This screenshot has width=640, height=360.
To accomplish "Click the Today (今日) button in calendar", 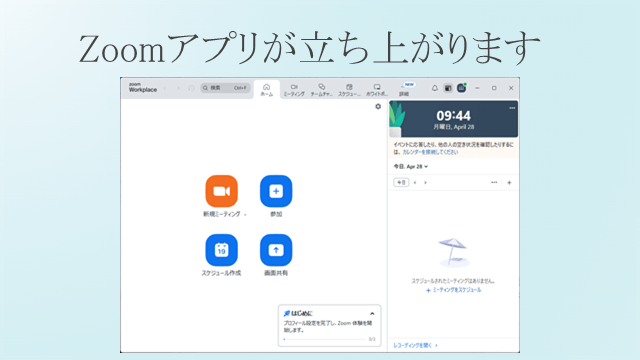I will (401, 182).
